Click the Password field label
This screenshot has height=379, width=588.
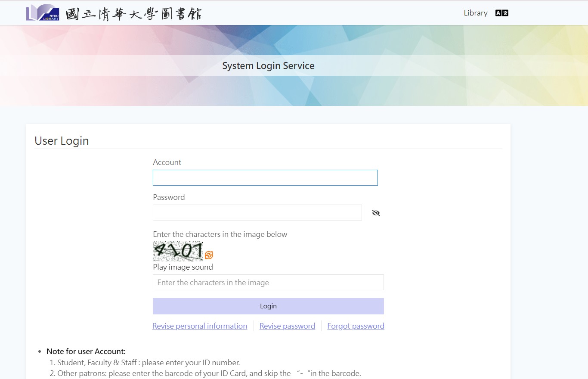(x=169, y=197)
